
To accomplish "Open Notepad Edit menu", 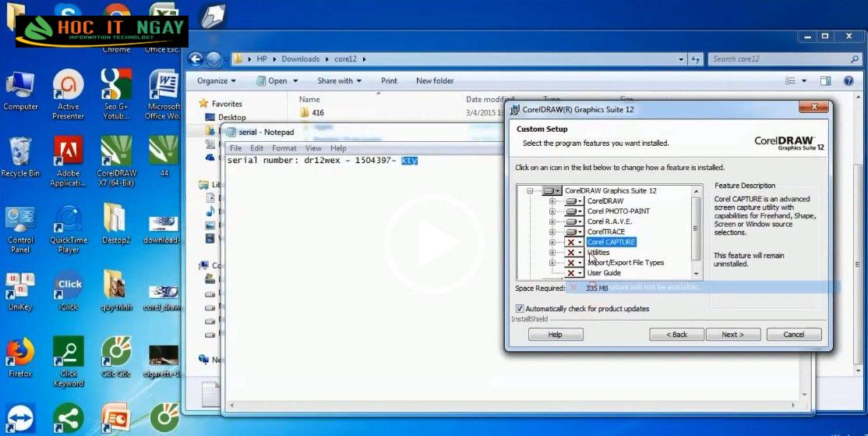I will coord(256,148).
